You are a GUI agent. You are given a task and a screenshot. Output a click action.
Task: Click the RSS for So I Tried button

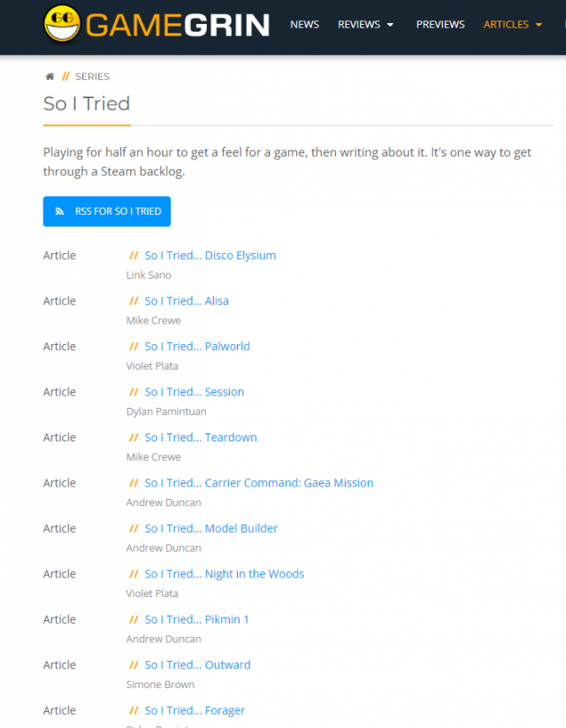click(107, 212)
